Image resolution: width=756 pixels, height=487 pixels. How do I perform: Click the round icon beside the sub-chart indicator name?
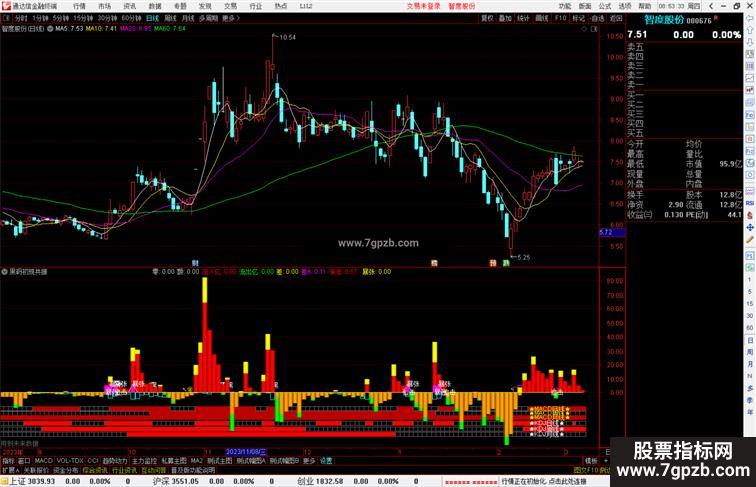tap(4, 272)
